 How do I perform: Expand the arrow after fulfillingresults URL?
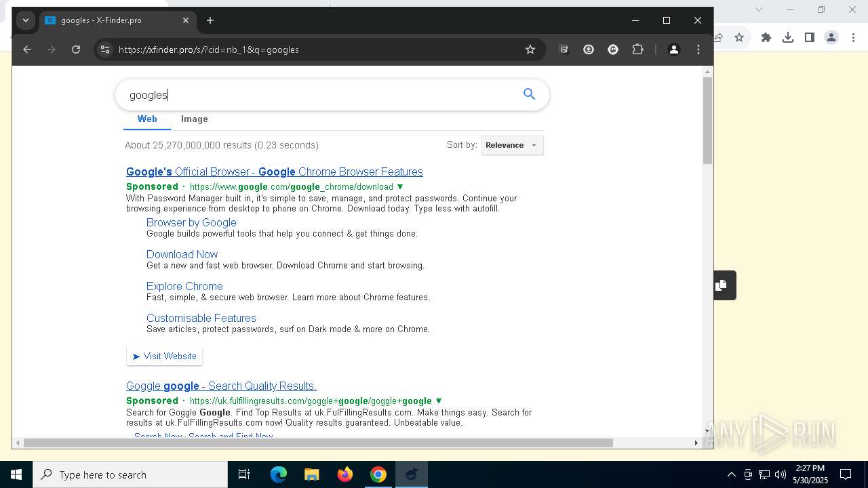(x=439, y=401)
